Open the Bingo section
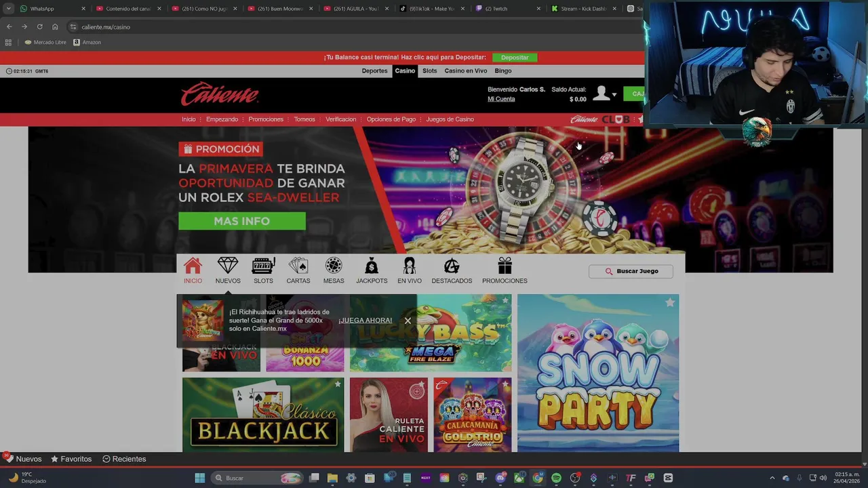The height and width of the screenshot is (488, 868). point(503,70)
